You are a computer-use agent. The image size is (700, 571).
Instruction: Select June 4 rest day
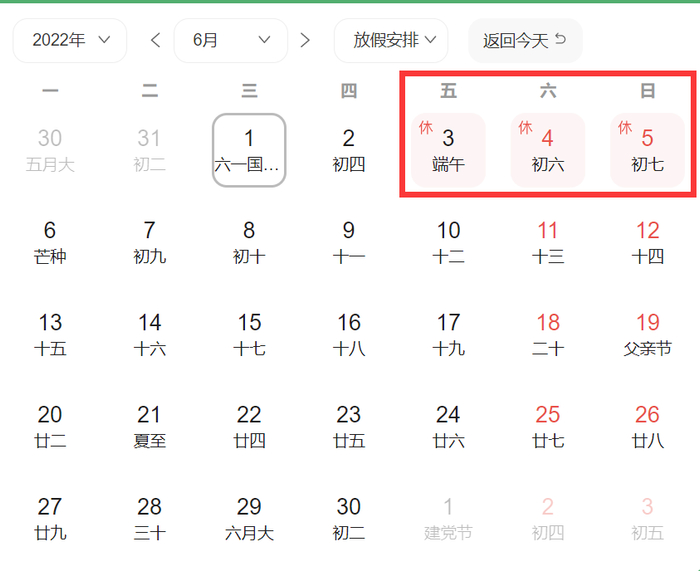(548, 150)
